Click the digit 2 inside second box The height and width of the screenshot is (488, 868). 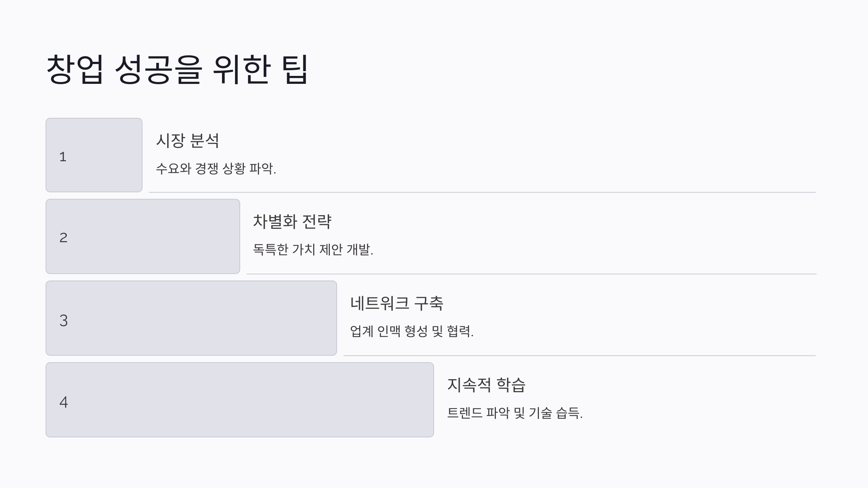pos(63,238)
